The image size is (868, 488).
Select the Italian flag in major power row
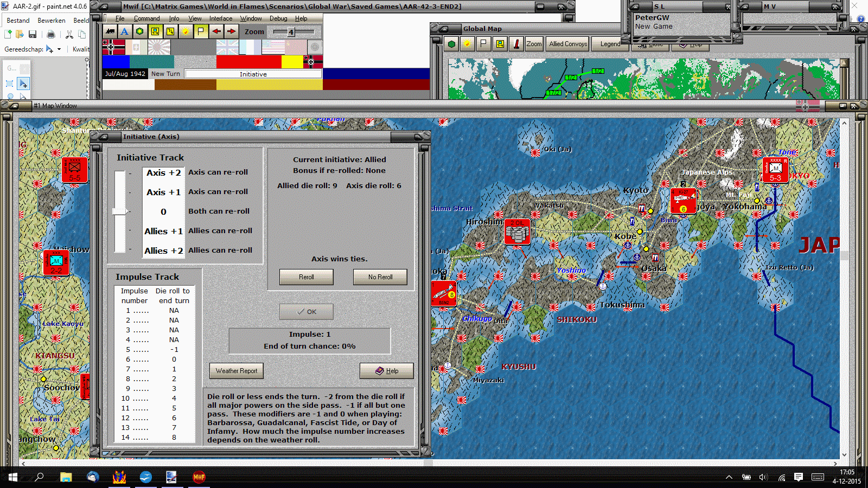tap(137, 47)
